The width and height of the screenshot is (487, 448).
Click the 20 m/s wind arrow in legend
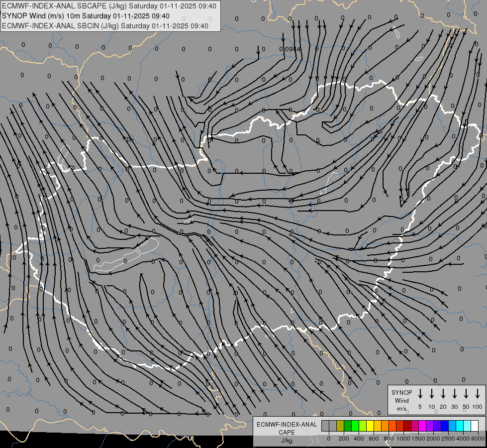pyautogui.click(x=443, y=394)
